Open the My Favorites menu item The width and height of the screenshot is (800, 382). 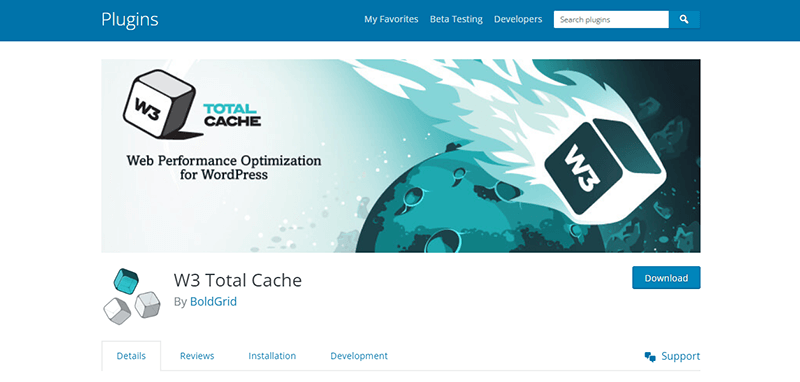(x=391, y=19)
